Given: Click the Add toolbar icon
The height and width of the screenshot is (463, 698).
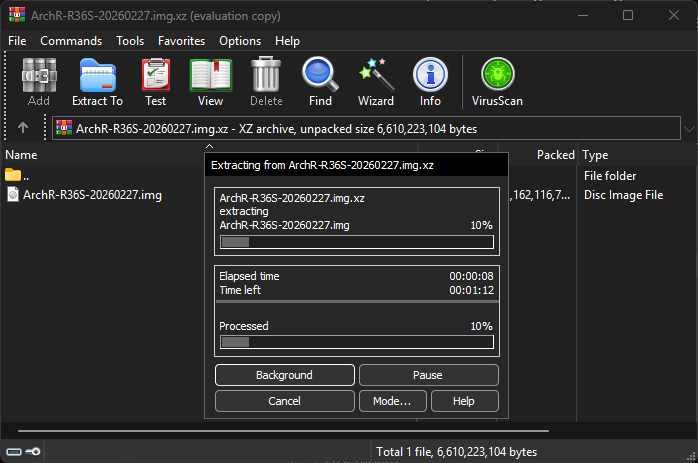Looking at the screenshot, I should coord(39,82).
